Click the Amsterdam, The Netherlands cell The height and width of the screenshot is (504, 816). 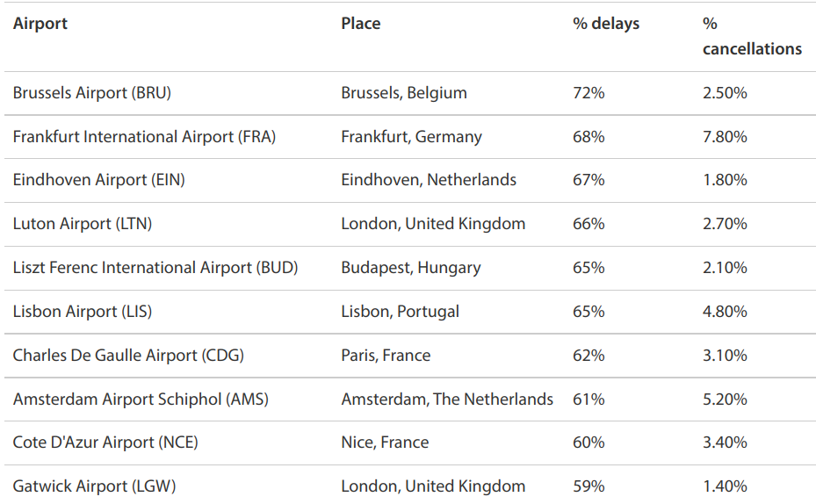click(x=447, y=400)
